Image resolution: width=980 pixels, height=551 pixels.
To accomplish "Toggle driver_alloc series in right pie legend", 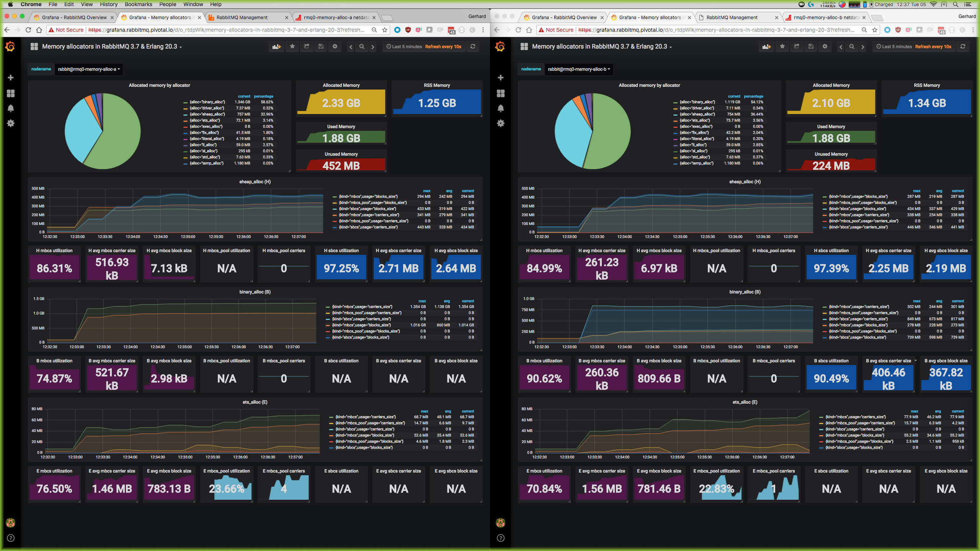I will pos(696,108).
